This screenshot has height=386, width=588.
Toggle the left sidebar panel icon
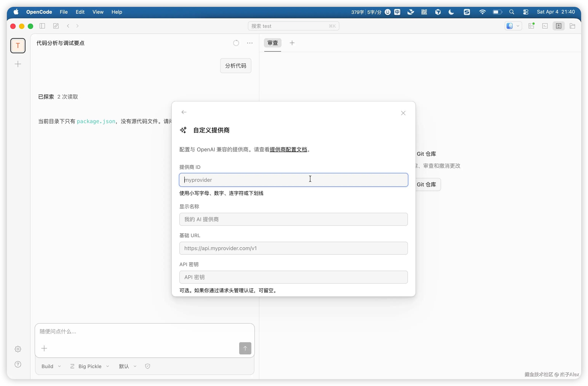coord(42,26)
